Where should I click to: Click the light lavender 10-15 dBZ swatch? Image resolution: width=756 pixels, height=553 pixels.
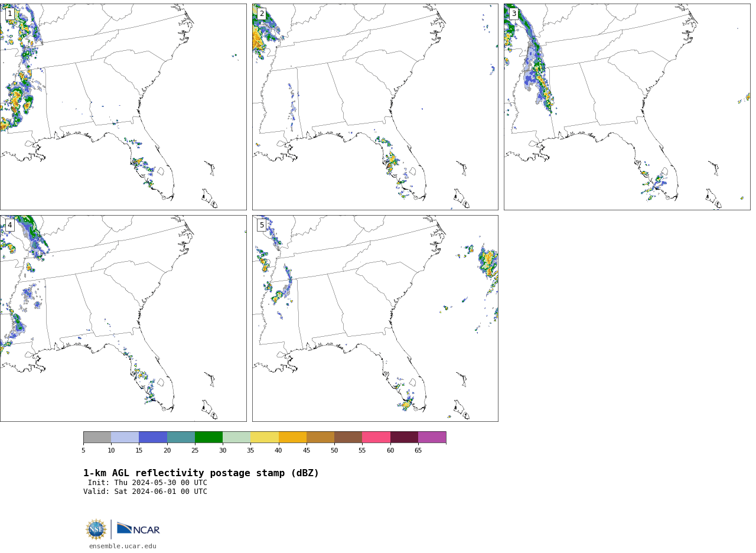tap(125, 437)
